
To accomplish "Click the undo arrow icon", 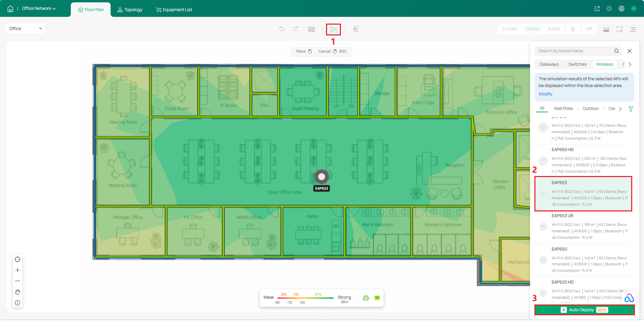I will (282, 29).
